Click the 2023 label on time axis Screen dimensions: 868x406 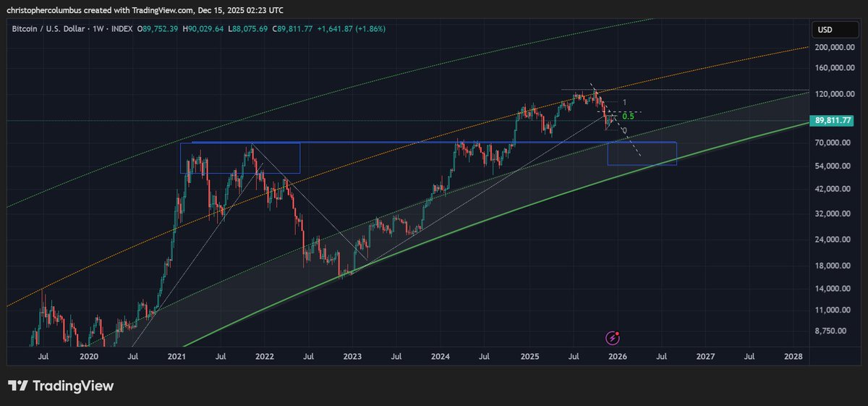(352, 357)
